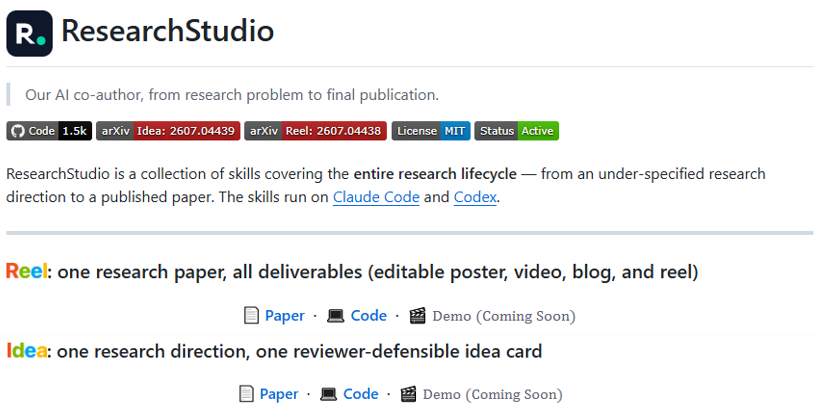
Task: Click the colorful Idea heading word
Action: (27, 351)
